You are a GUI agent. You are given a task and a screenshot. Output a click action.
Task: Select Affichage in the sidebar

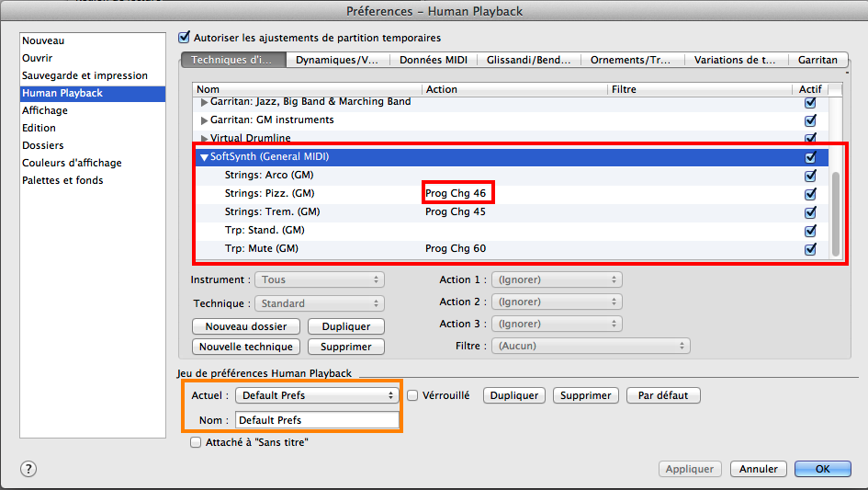pos(45,110)
